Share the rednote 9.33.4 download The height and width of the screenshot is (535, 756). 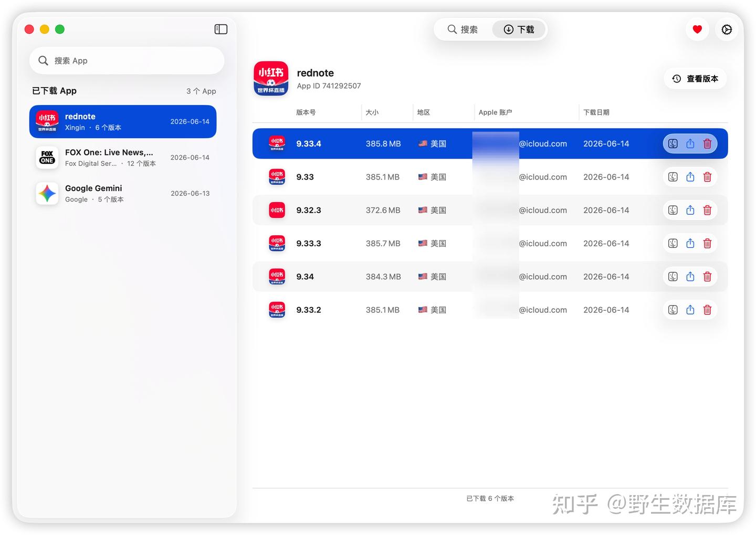[x=690, y=144]
